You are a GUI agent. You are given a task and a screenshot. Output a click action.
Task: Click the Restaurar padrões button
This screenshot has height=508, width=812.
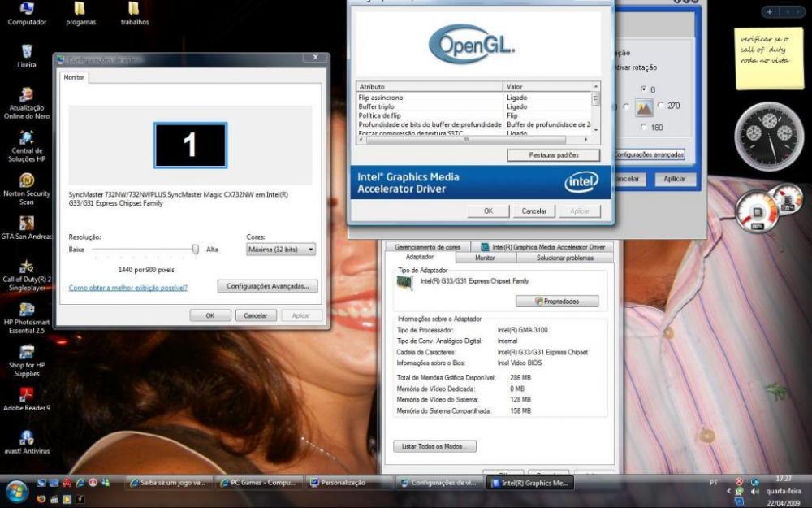(x=554, y=154)
